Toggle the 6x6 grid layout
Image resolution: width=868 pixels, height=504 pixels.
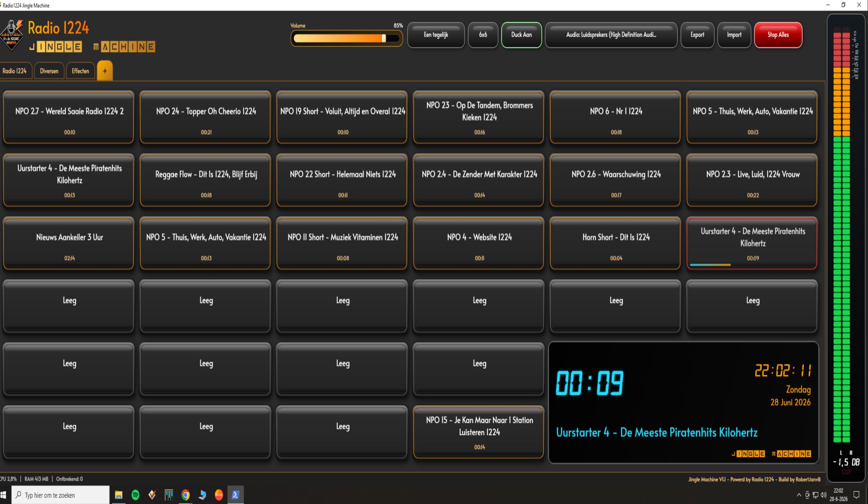pyautogui.click(x=483, y=35)
